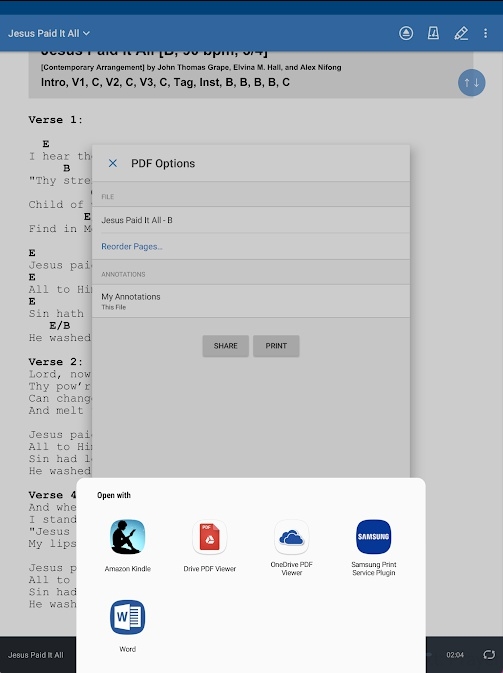Select OneDrive PDF Viewer
This screenshot has height=673, width=503.
(291, 547)
